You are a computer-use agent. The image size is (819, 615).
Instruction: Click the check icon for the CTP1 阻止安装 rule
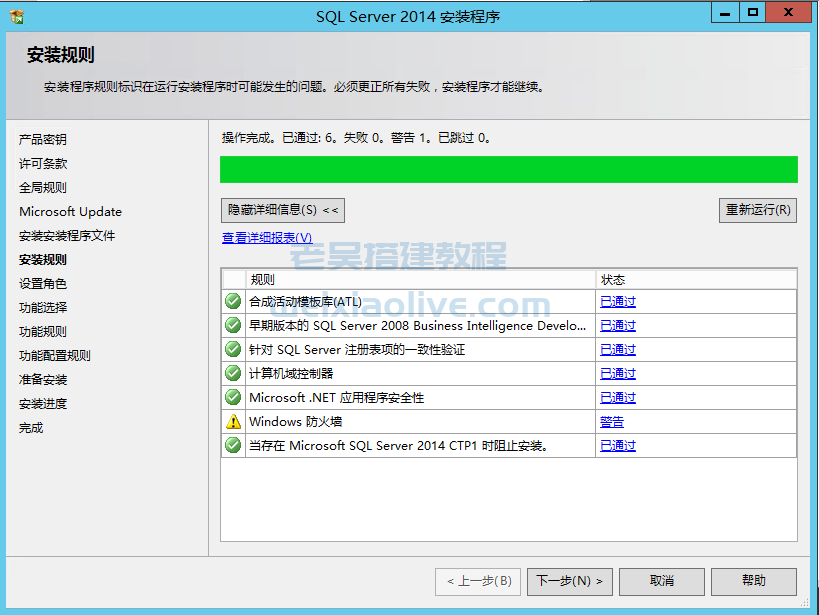[233, 445]
